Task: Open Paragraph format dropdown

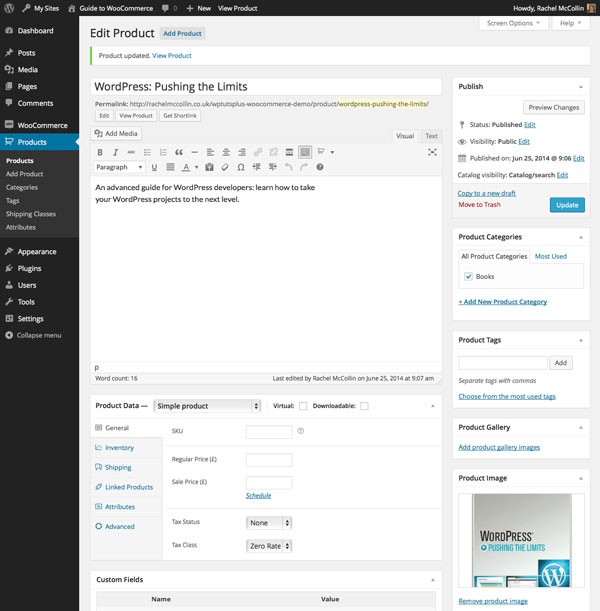Action: point(119,167)
